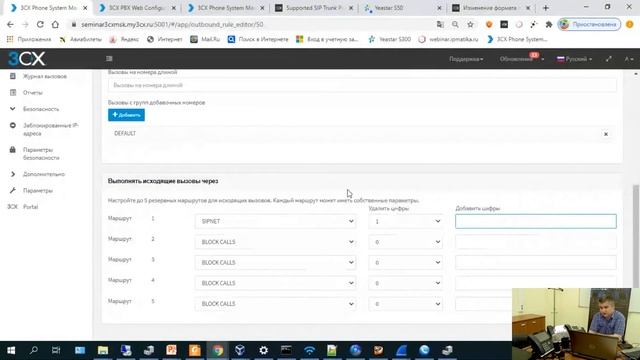640x360 pixels.
Task: Switch to the Yeastar S50 tab
Action: (403, 8)
